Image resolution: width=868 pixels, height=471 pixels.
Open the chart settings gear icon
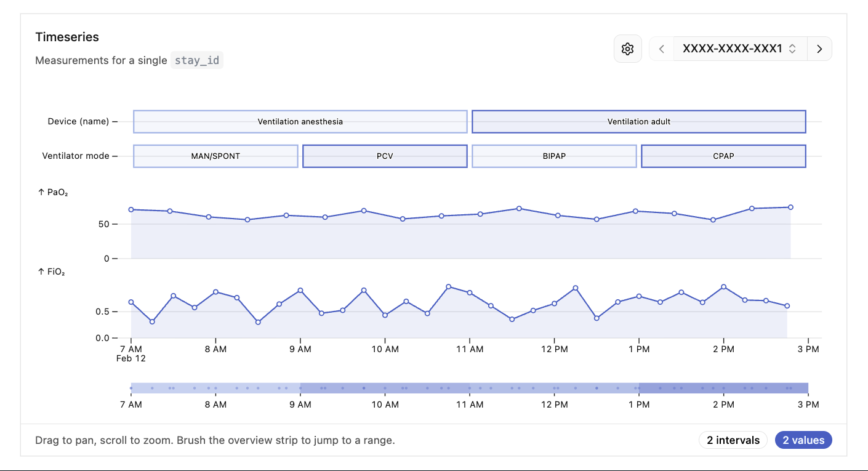(x=627, y=49)
